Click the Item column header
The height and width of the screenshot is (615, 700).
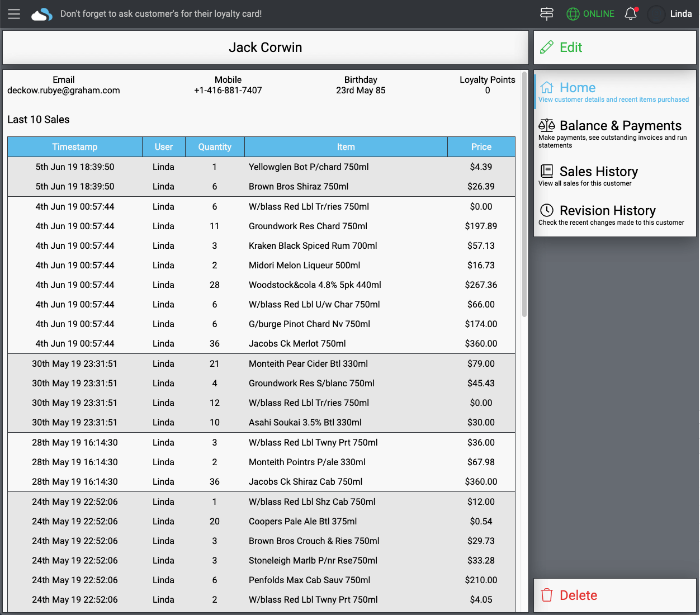346,147
